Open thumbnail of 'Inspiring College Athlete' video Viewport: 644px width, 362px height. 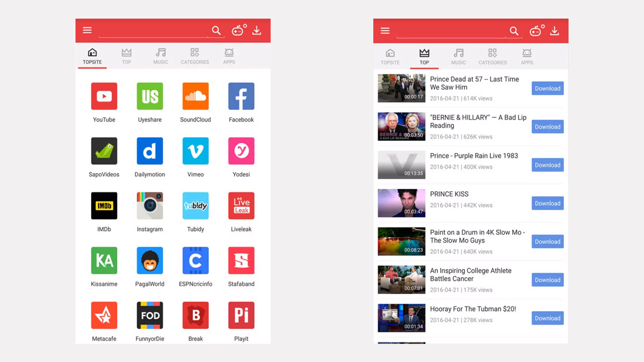tap(401, 280)
